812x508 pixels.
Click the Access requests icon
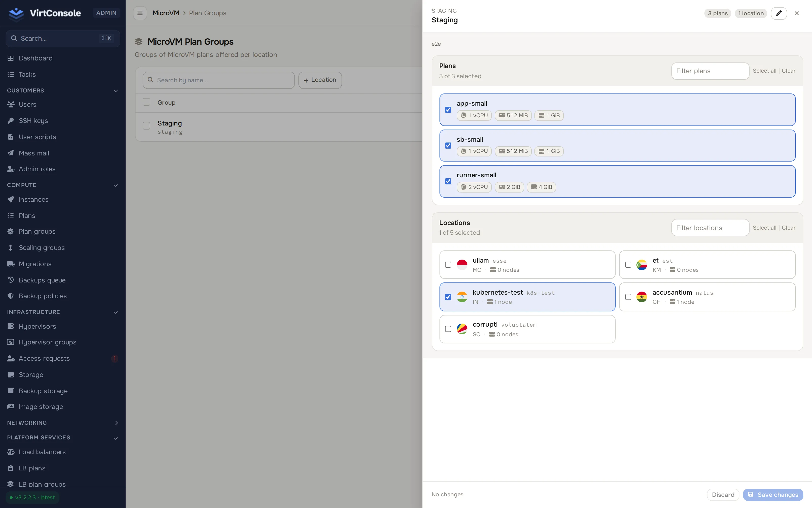click(11, 358)
